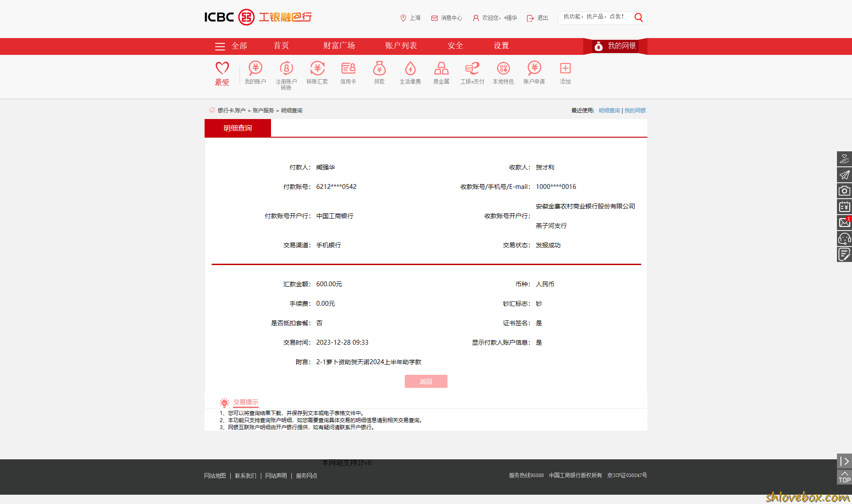Open 贷款 money bag icon
Image resolution: width=852 pixels, height=504 pixels.
(x=380, y=68)
